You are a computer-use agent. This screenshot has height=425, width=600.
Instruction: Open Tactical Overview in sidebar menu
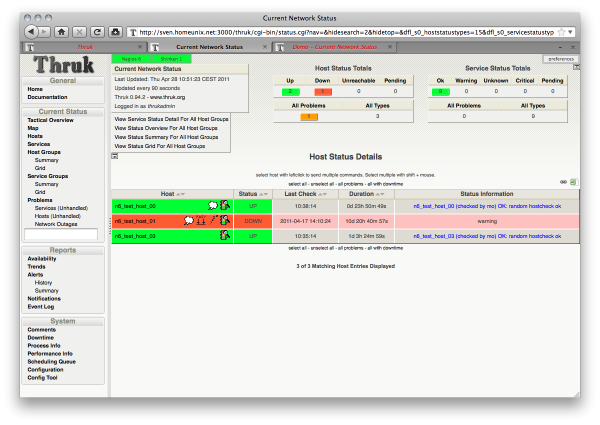tap(50, 120)
